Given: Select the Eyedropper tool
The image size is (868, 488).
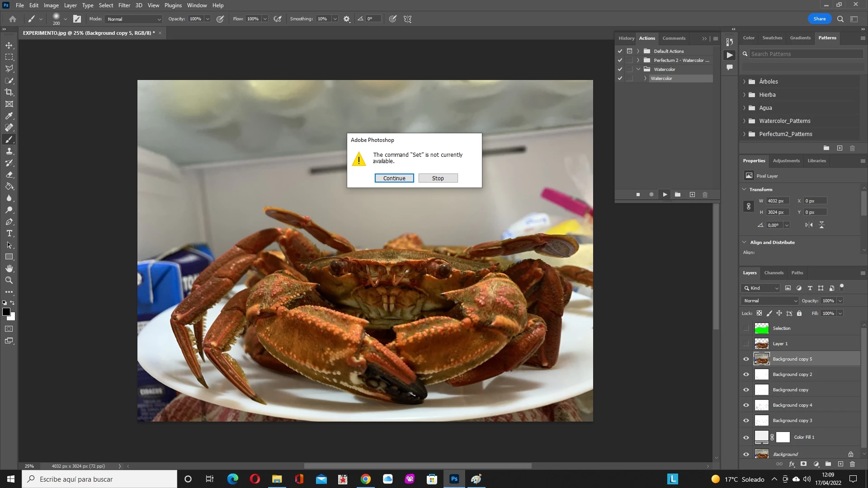Looking at the screenshot, I should pyautogui.click(x=9, y=116).
